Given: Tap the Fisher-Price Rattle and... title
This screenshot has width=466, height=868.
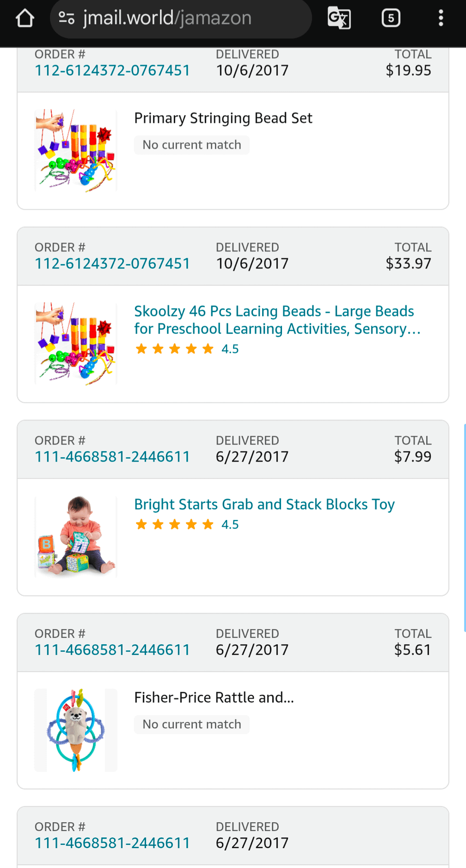Looking at the screenshot, I should click(214, 698).
